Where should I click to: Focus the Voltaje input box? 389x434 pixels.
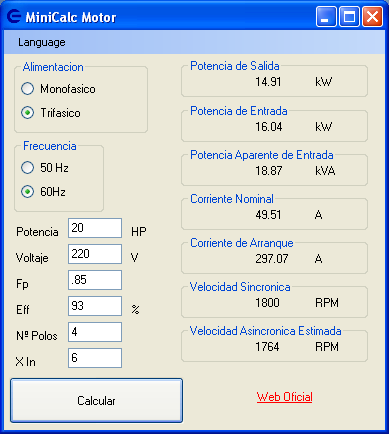[95, 254]
